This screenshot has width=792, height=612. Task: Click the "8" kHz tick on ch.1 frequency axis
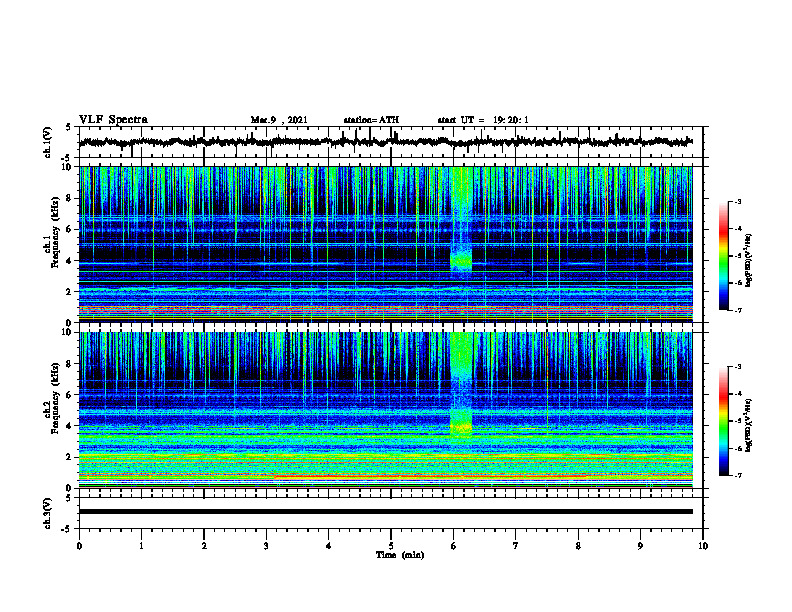point(70,198)
